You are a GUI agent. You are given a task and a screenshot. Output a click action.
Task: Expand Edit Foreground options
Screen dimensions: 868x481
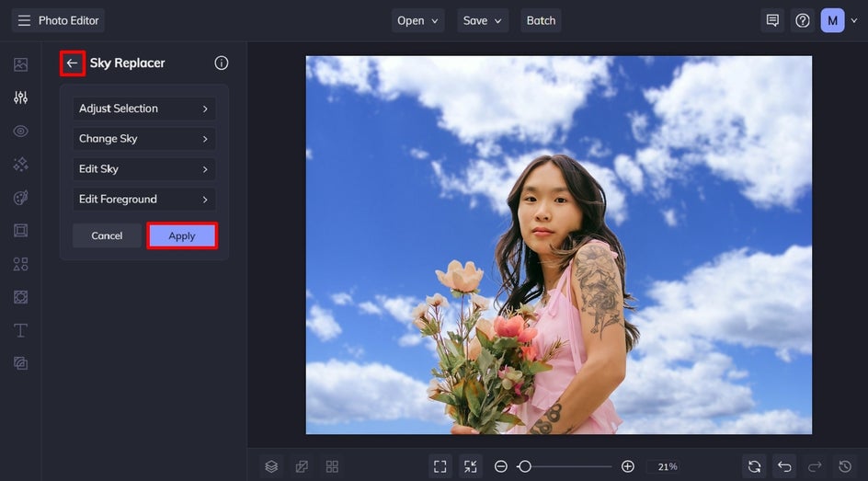pyautogui.click(x=144, y=200)
